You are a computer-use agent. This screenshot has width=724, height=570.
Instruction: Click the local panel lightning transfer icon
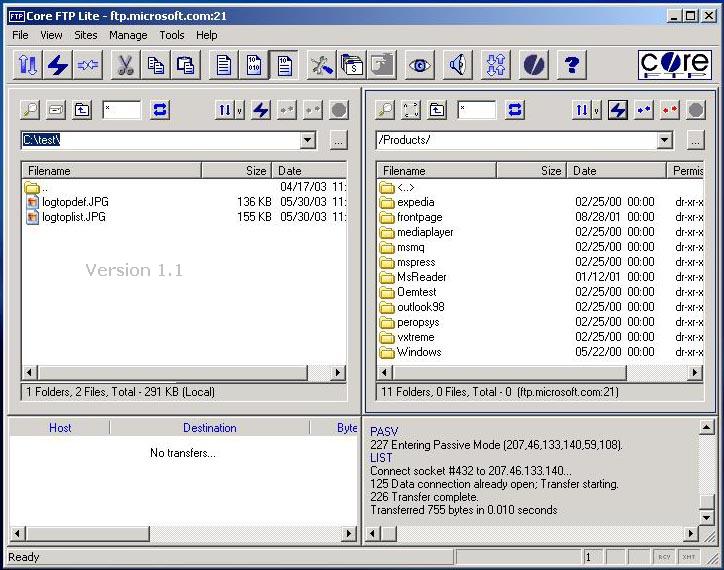[x=261, y=110]
